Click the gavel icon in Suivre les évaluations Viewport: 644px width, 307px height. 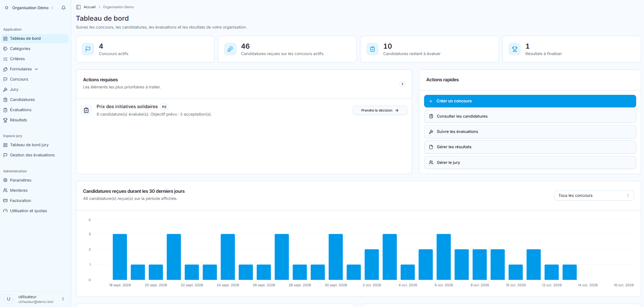pyautogui.click(x=431, y=132)
